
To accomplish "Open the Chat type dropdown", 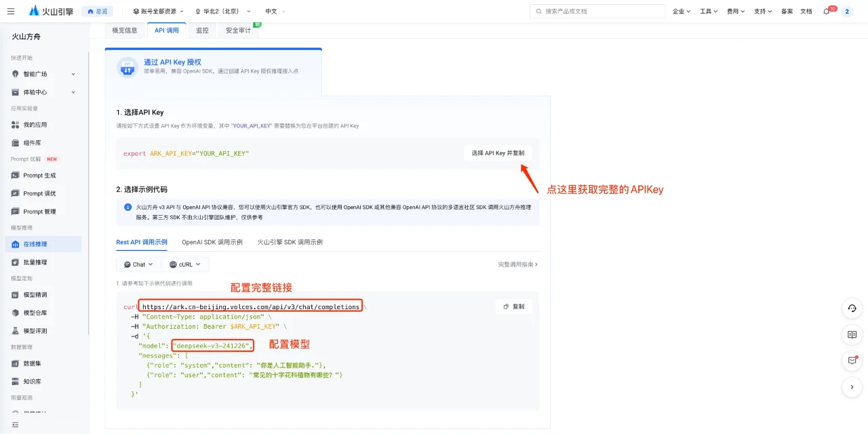I will pos(138,264).
